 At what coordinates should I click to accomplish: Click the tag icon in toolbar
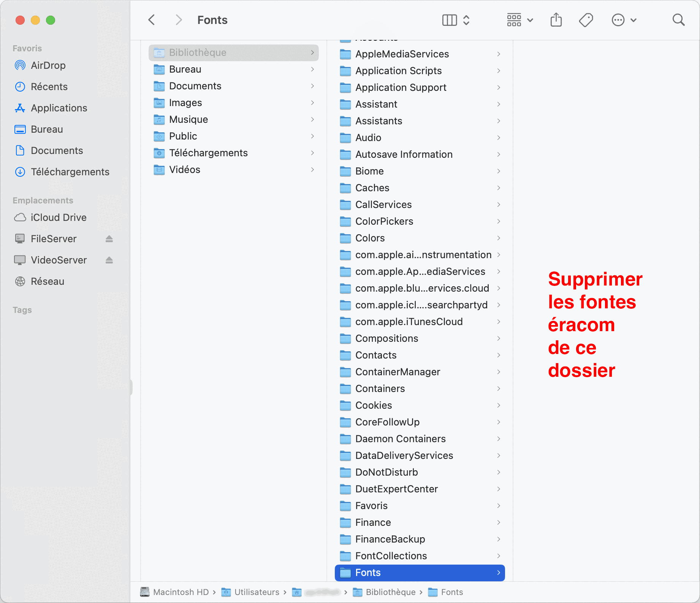coord(586,20)
